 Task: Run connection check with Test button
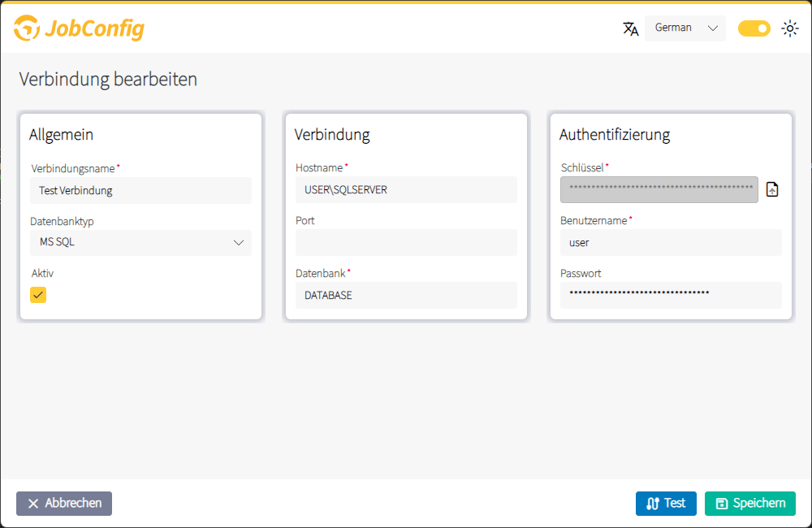coord(666,504)
